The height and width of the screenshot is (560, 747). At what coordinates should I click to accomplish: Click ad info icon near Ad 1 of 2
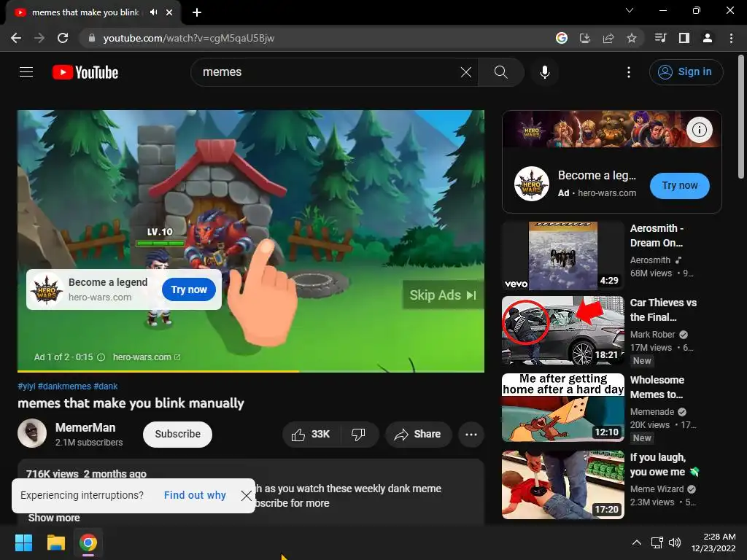click(101, 357)
